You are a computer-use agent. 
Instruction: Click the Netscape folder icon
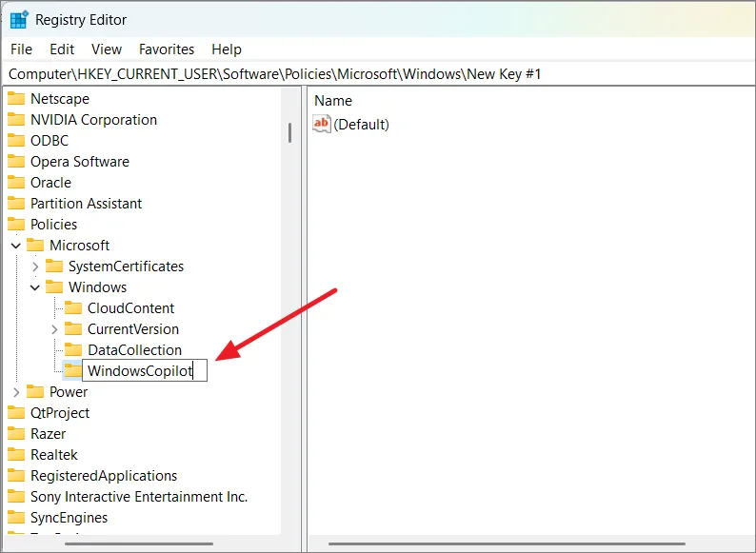[x=16, y=99]
